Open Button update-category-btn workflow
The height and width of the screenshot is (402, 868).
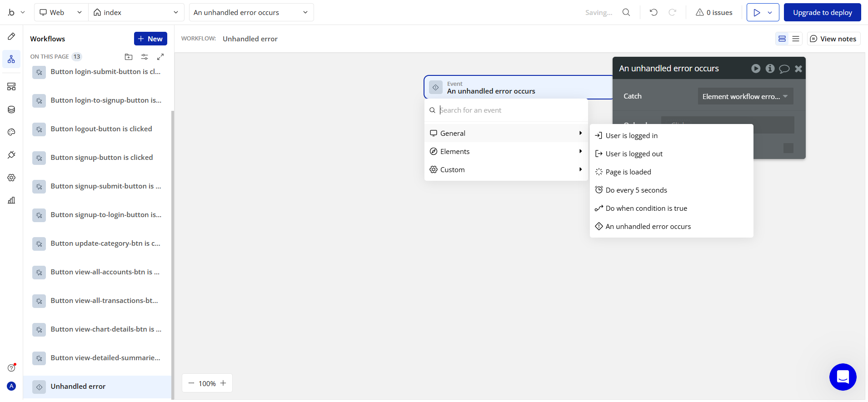coord(97,243)
